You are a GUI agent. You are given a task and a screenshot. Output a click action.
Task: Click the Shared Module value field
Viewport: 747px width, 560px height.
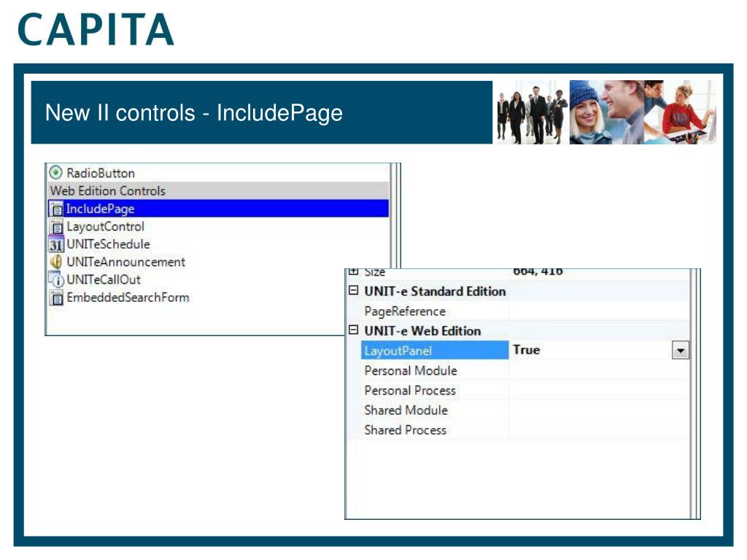(x=600, y=410)
